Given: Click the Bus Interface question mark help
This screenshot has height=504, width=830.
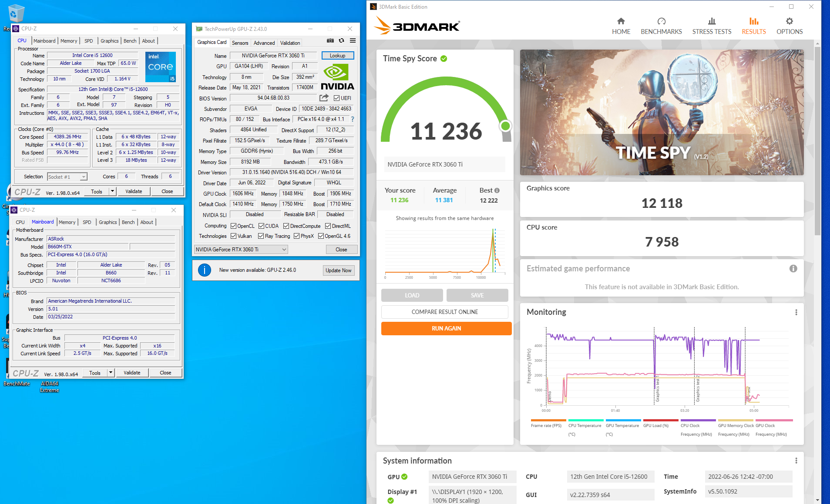Looking at the screenshot, I should click(353, 119).
